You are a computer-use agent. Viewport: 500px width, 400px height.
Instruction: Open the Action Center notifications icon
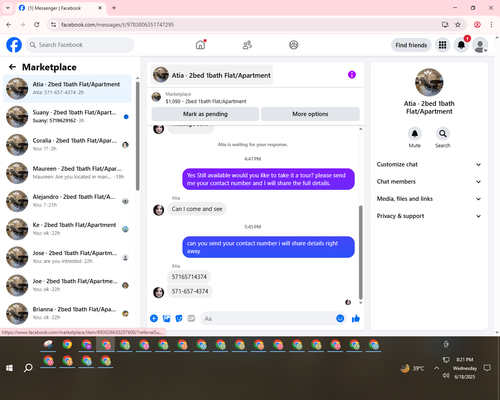487,368
